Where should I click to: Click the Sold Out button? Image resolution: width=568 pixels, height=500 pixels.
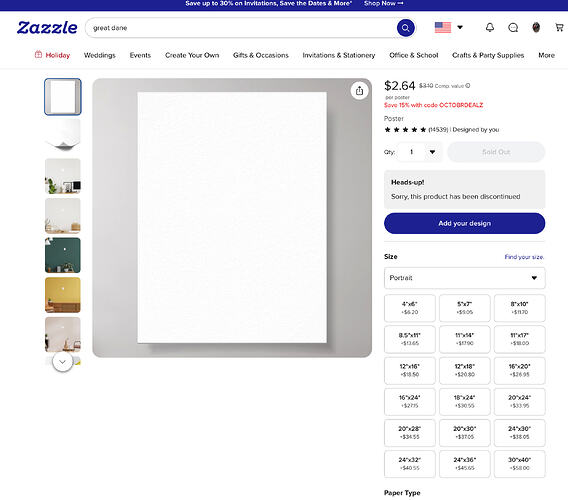[496, 152]
